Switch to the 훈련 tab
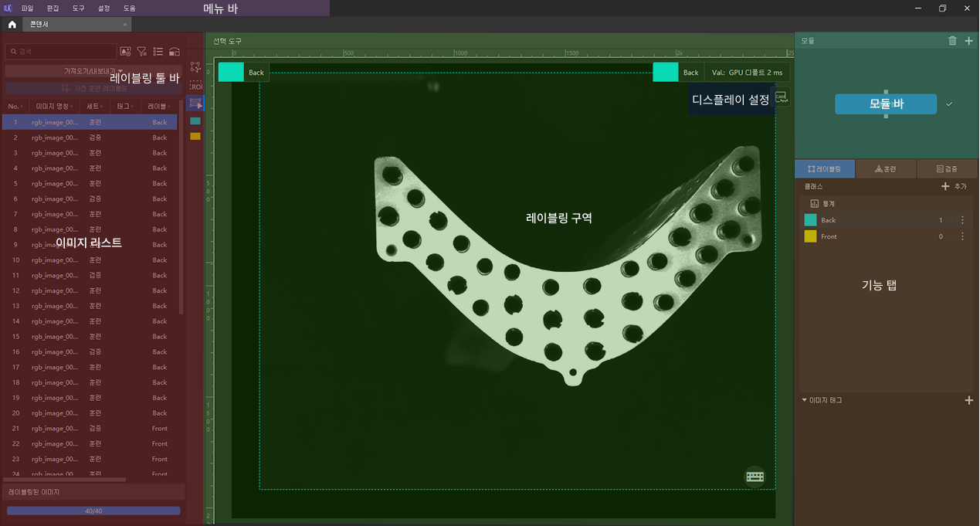 tap(885, 168)
